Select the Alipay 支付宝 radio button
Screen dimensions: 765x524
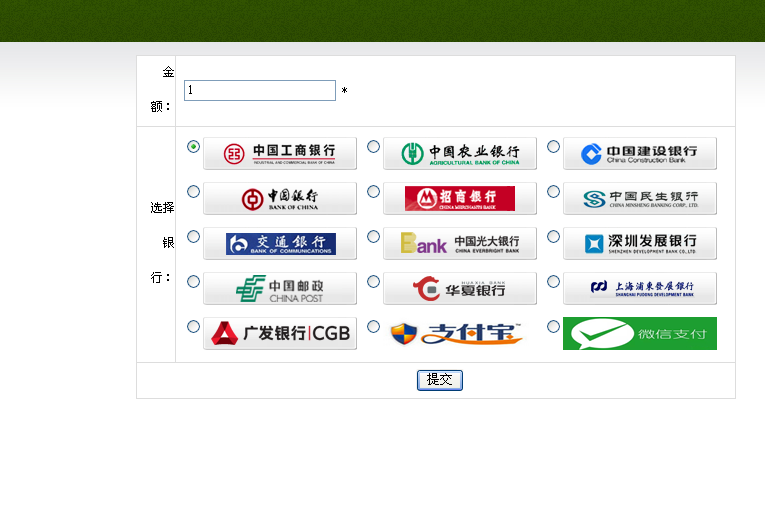click(x=373, y=326)
